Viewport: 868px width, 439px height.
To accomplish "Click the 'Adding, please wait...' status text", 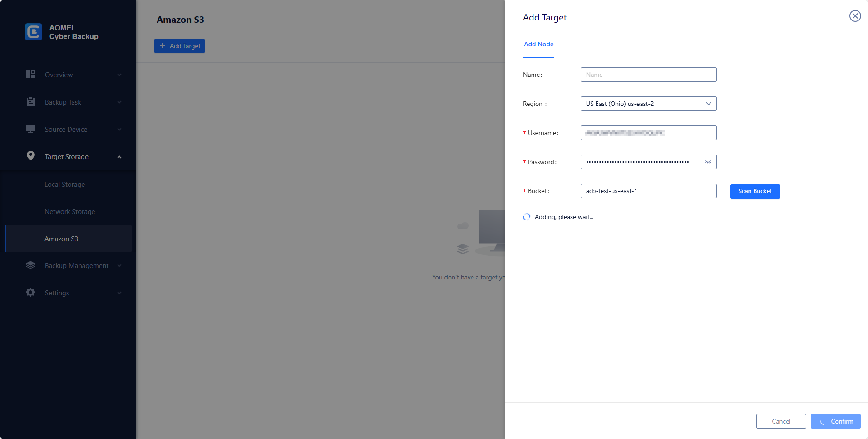I will point(564,217).
